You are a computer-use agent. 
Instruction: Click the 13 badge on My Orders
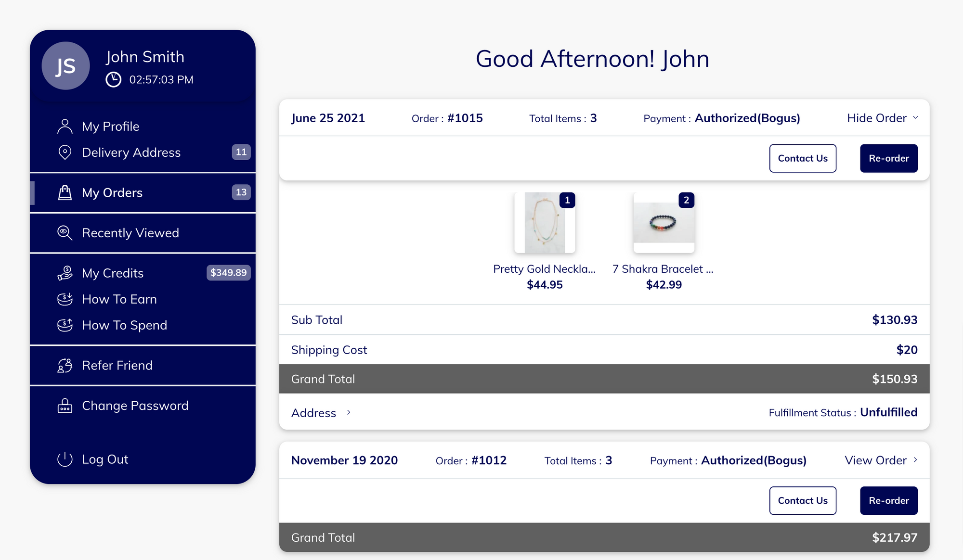[241, 192]
